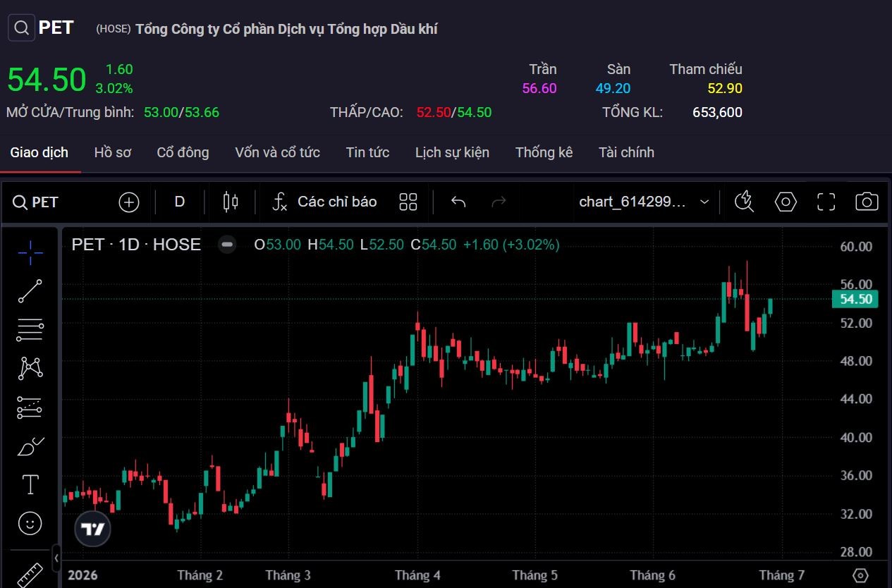Undo the last chart action
Viewport: 892px width, 588px height.
point(458,202)
